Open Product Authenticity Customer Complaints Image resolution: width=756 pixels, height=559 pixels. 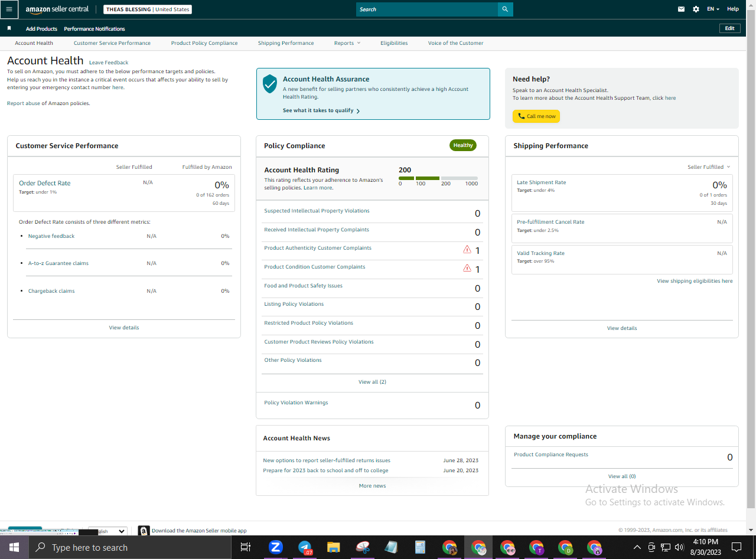coord(318,248)
